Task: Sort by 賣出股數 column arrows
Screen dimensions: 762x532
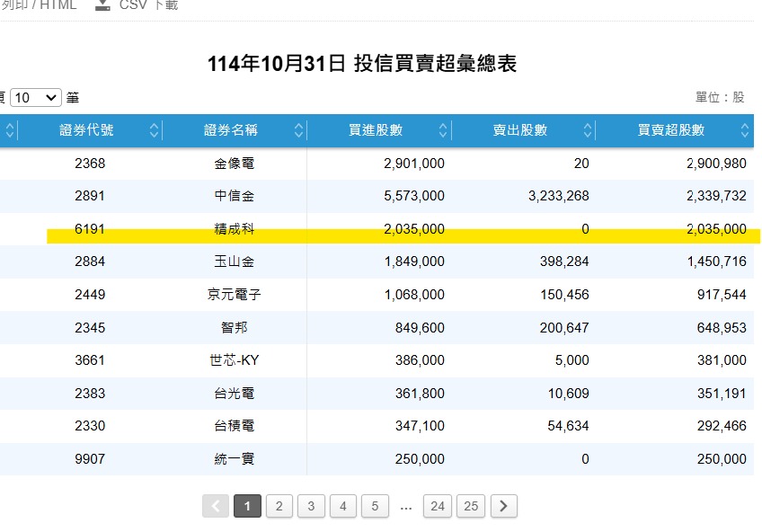Action: pyautogui.click(x=587, y=130)
